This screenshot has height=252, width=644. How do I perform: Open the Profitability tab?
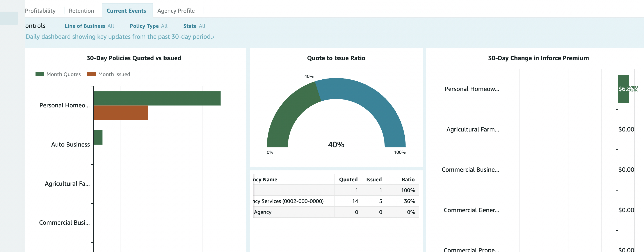coord(40,11)
